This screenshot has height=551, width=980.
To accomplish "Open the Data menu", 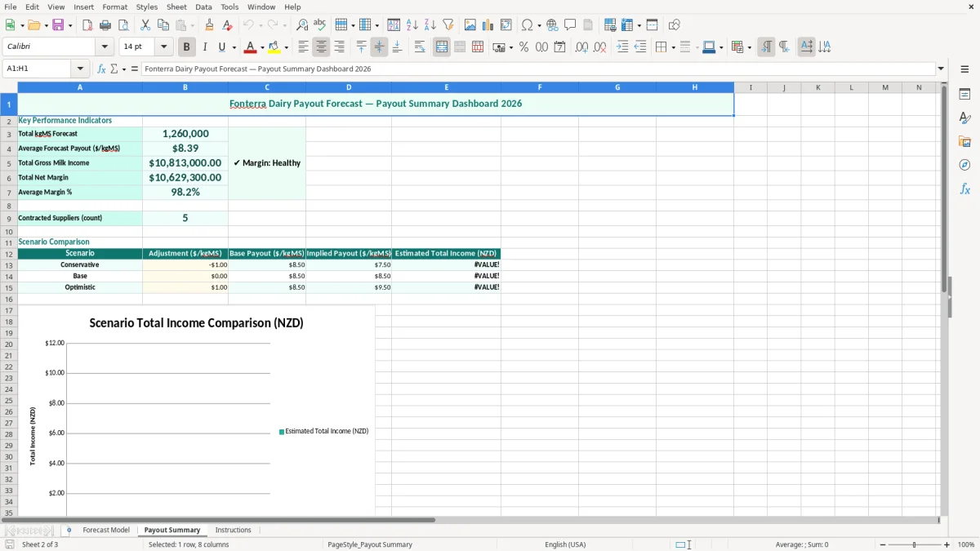I will coord(203,7).
